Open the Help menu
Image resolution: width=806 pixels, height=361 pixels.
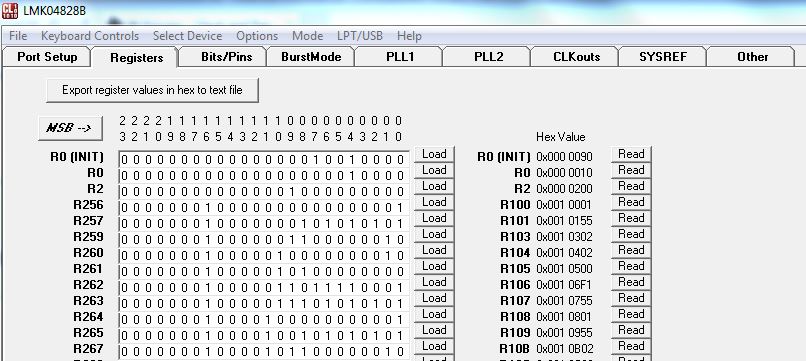point(409,36)
